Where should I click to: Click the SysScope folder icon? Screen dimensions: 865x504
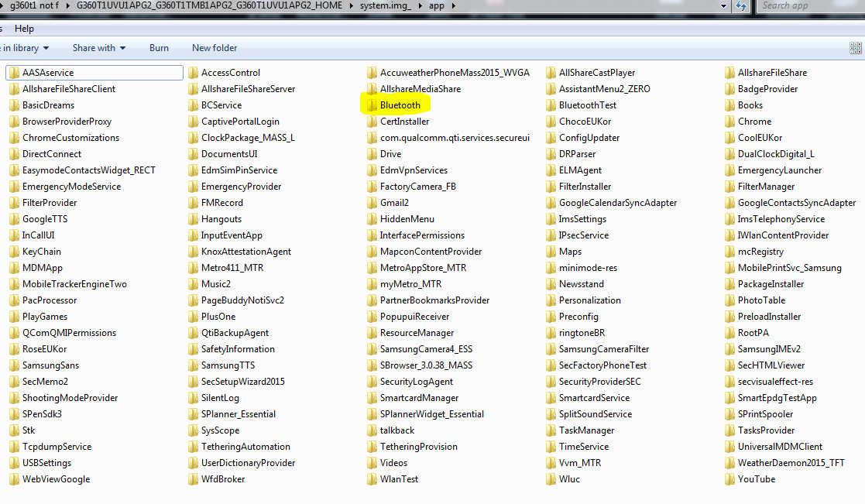tap(193, 430)
